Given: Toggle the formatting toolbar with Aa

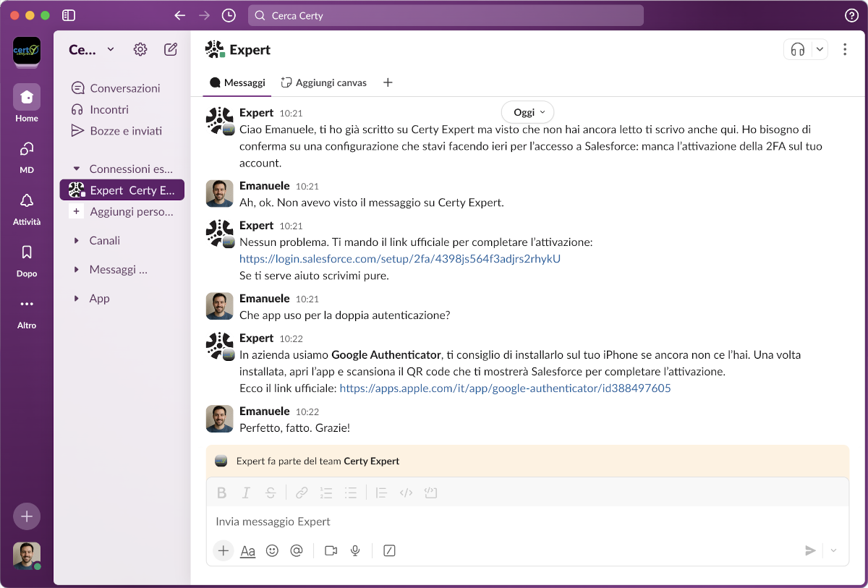Looking at the screenshot, I should click(x=247, y=550).
